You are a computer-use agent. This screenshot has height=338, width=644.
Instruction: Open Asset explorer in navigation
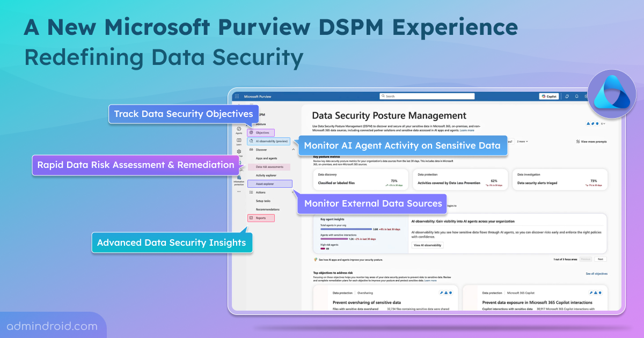tap(270, 183)
